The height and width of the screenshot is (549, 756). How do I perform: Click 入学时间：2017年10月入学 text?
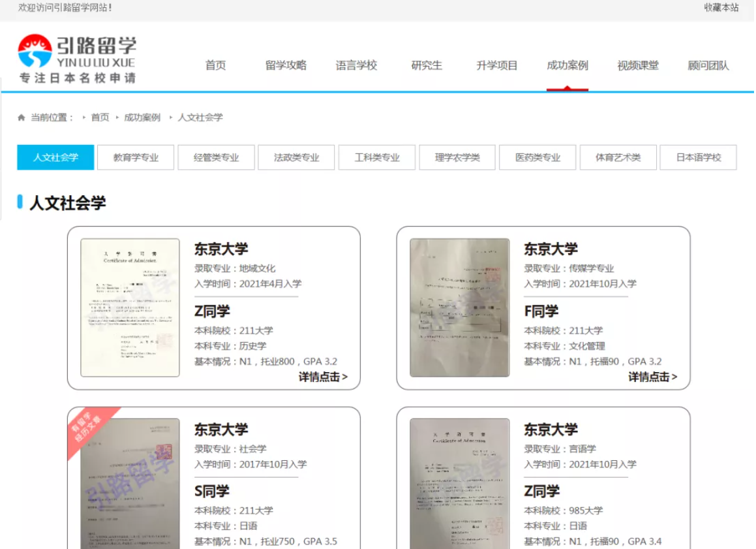[250, 464]
